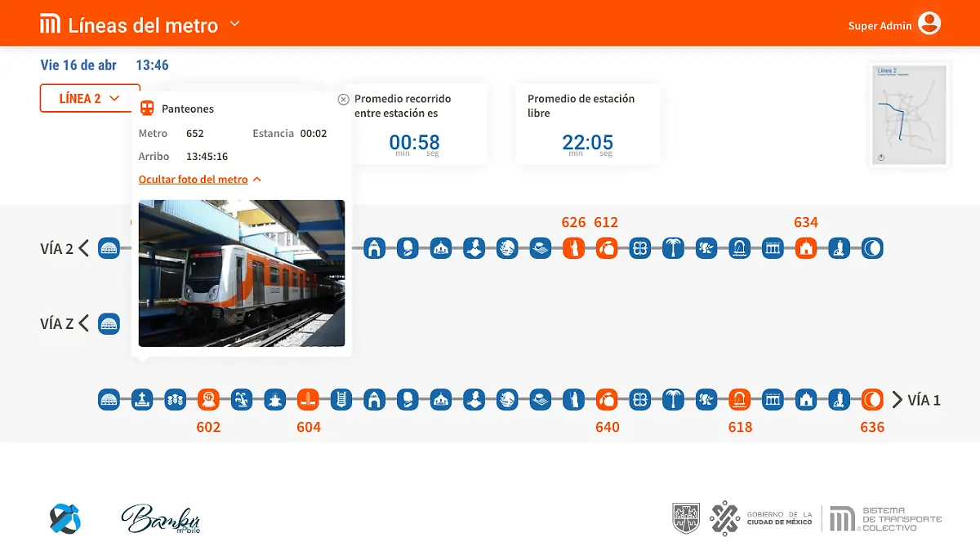Open the Línea 2 mini map thumbnail
Image resolution: width=980 pixels, height=551 pixels.
(908, 114)
